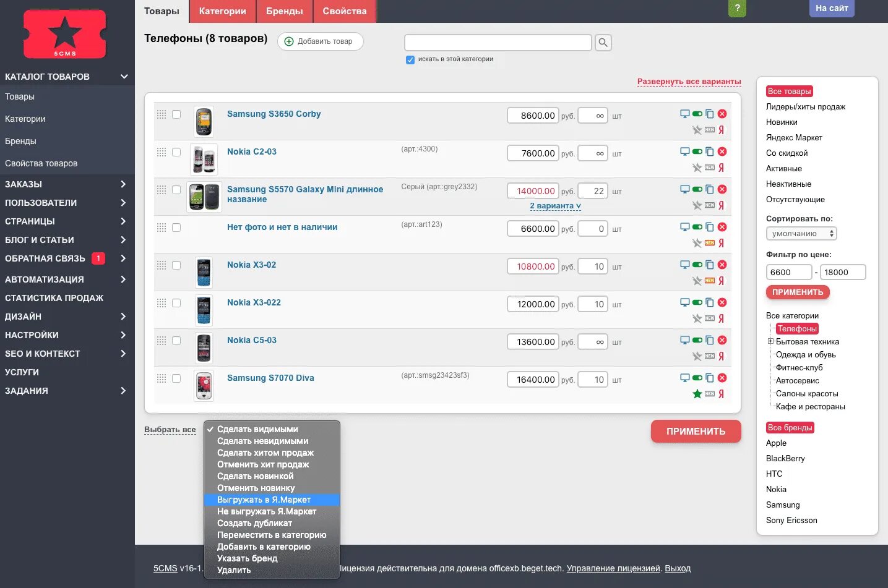Click 'Развернуть все варианты' link

[x=689, y=82]
